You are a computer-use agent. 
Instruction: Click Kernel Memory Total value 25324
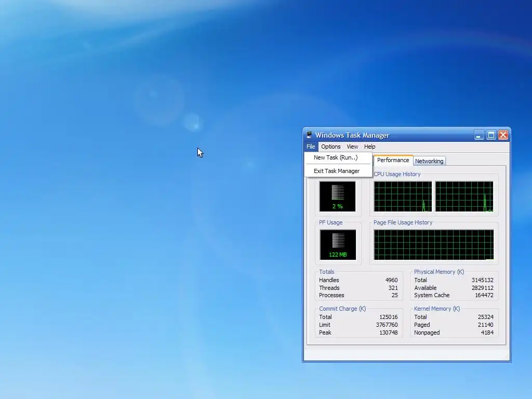pos(486,317)
